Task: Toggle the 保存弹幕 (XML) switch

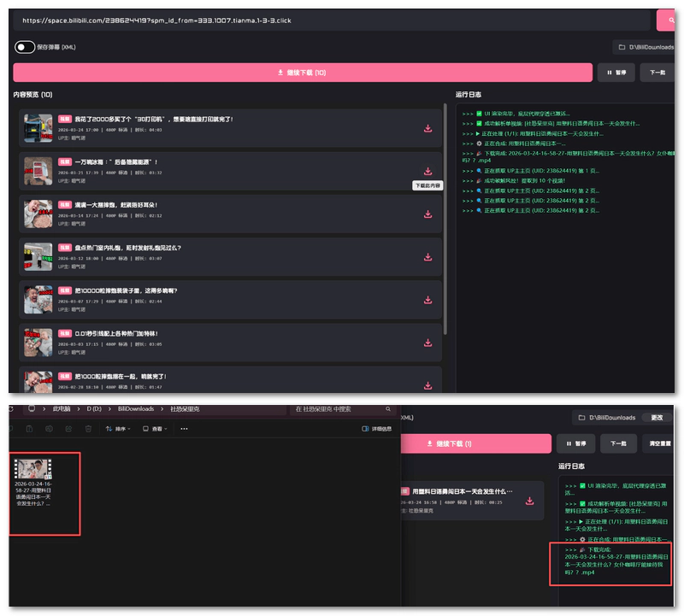Action: pos(25,48)
